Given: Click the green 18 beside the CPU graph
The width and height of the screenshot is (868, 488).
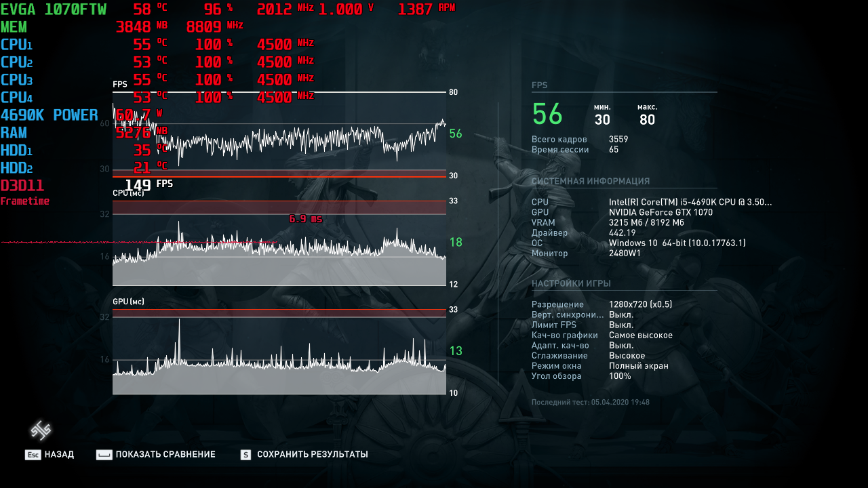Looking at the screenshot, I should [456, 242].
